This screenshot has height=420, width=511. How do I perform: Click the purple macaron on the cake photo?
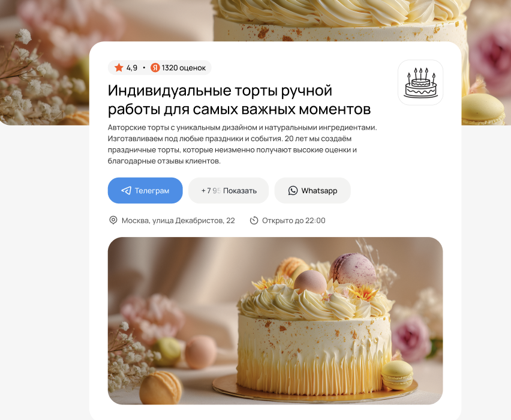click(352, 269)
